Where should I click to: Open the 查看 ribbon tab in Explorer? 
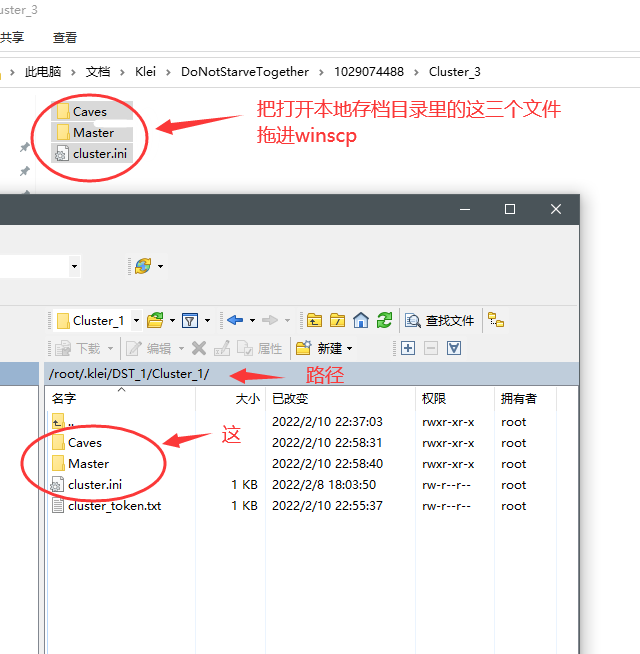coord(65,38)
